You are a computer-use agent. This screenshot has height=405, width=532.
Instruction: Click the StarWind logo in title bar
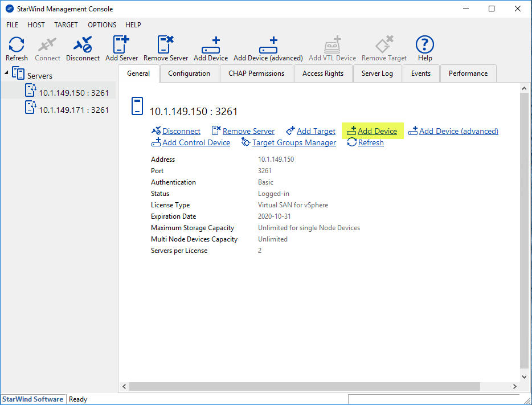10,9
